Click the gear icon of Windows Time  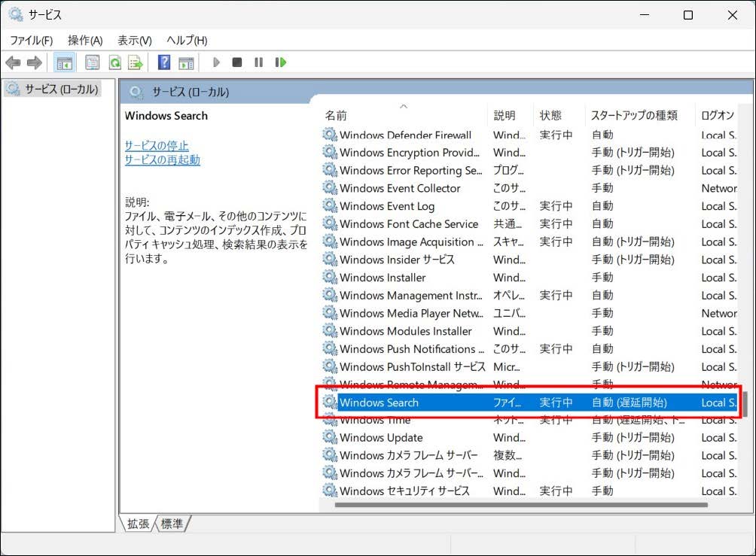pos(330,420)
